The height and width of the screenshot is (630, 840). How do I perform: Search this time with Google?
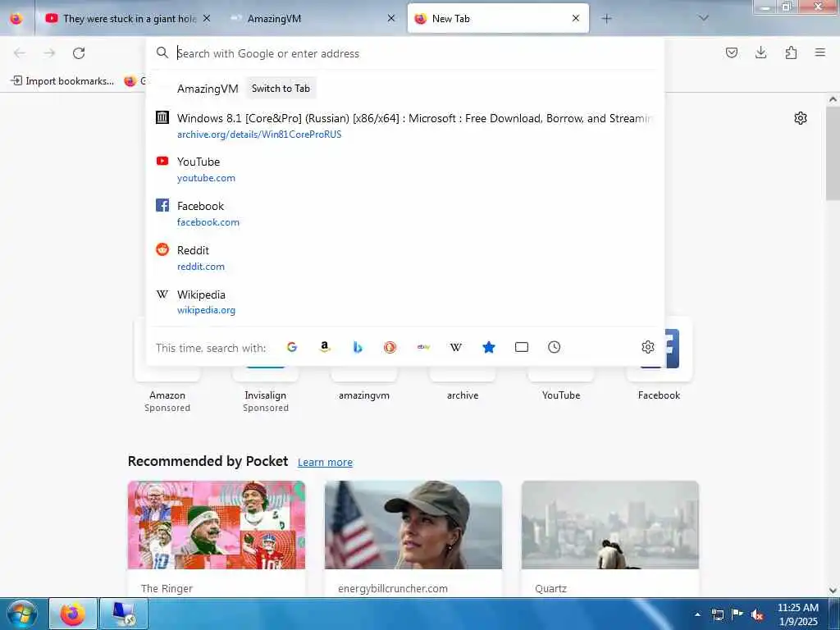[x=291, y=347]
